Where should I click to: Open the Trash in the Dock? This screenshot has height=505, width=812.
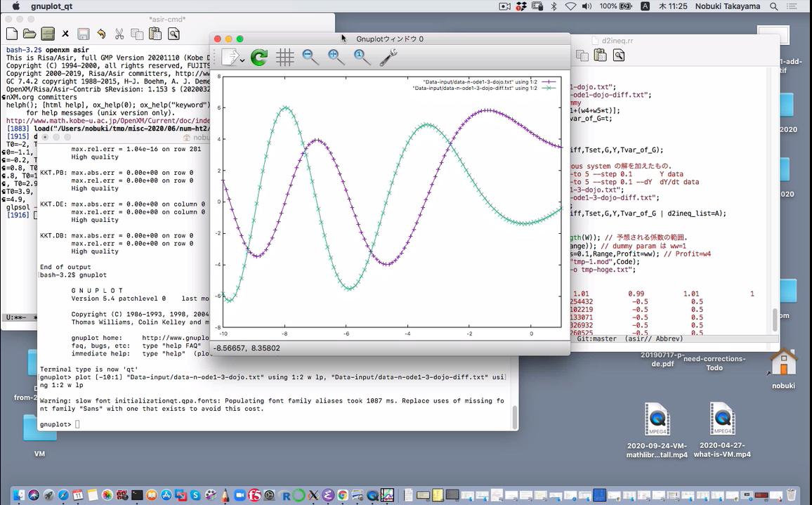pos(791,494)
